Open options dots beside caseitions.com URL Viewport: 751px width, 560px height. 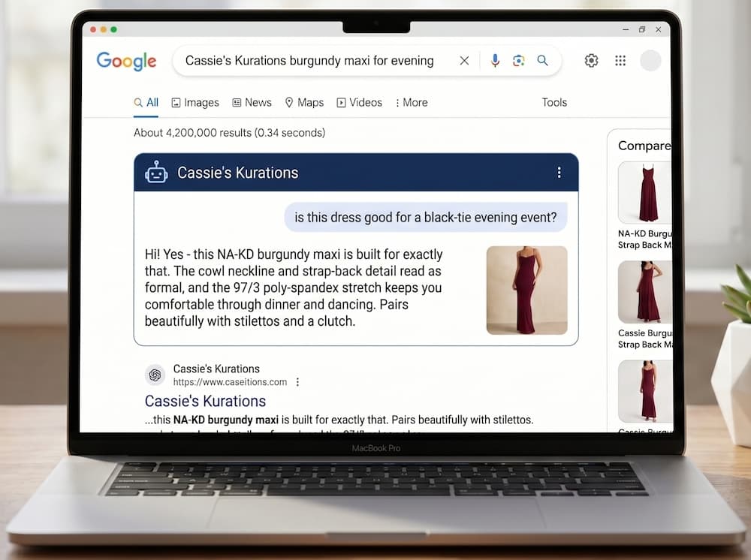point(297,382)
